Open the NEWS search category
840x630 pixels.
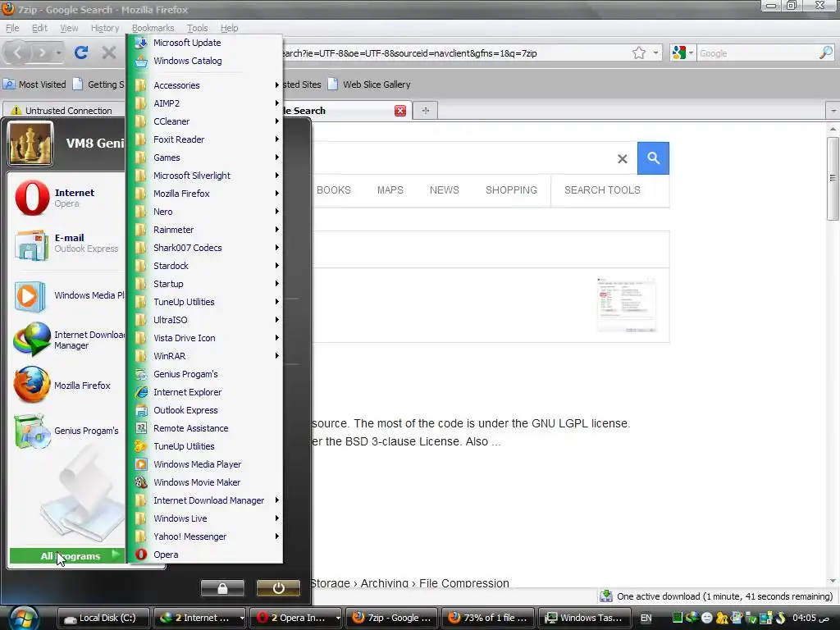(444, 190)
